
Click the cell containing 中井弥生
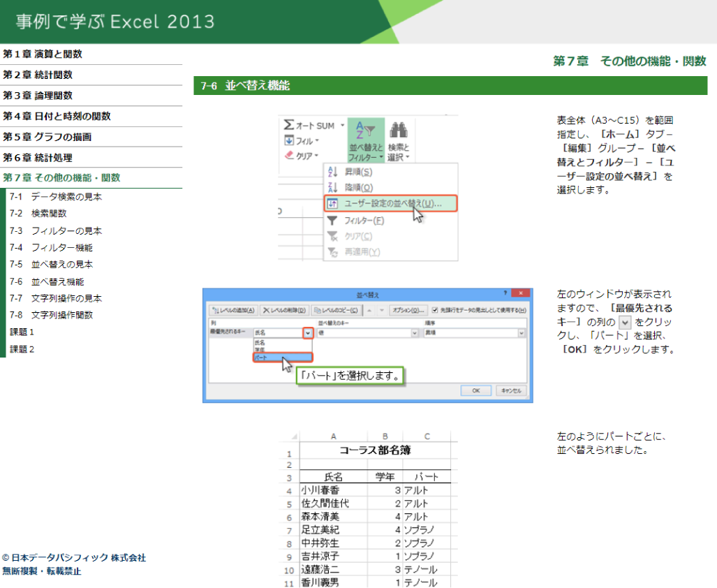333,543
